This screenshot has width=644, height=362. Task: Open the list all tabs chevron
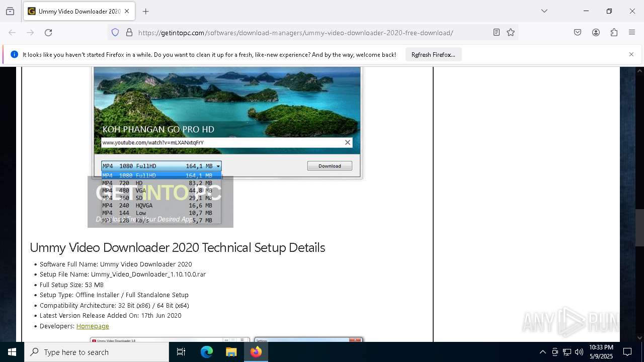click(544, 11)
